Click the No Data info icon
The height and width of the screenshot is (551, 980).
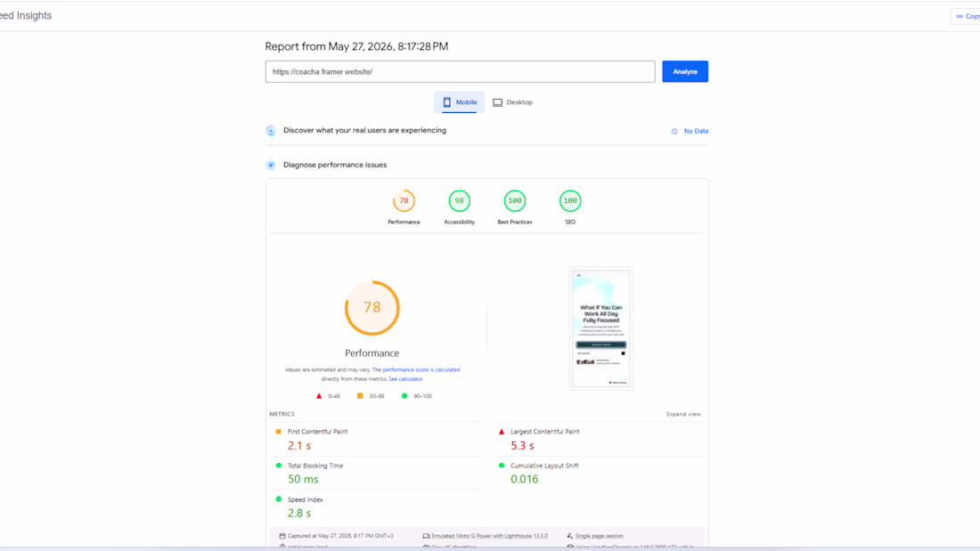(674, 131)
